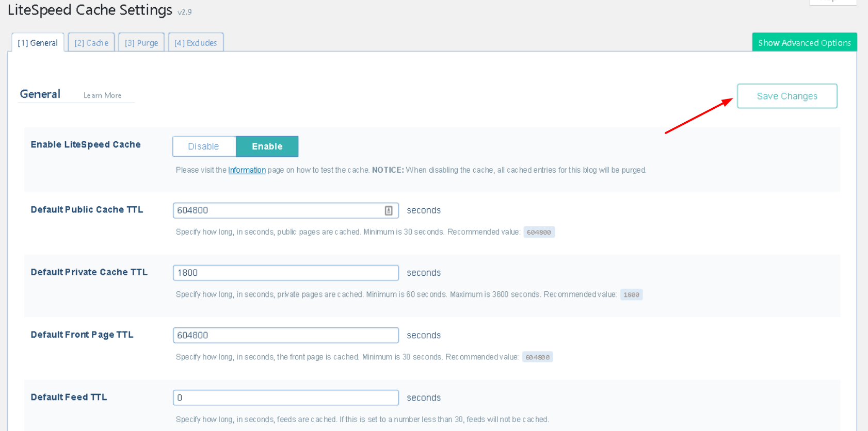Click the LiteSpeed Cache Settings page title

tap(90, 10)
